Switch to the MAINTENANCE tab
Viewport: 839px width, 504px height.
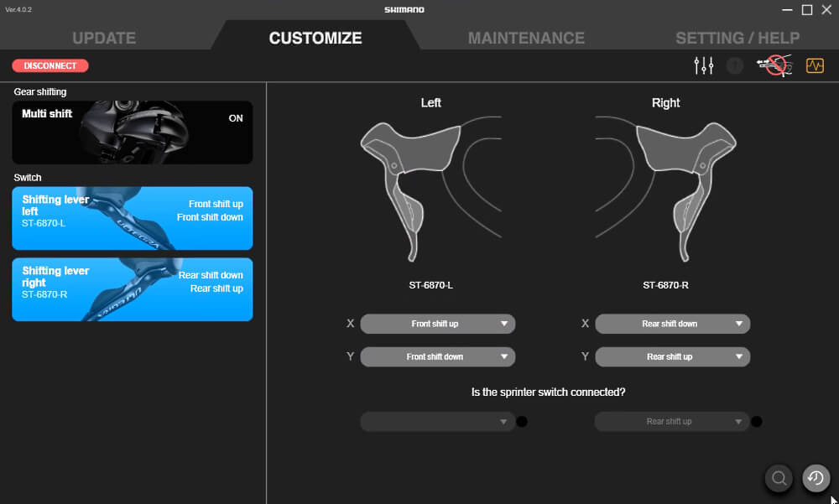point(526,38)
